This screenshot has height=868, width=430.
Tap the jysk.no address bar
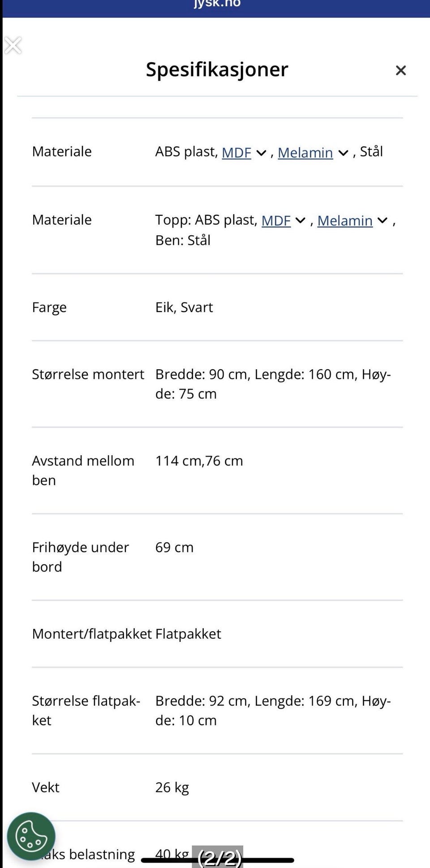pos(217,4)
